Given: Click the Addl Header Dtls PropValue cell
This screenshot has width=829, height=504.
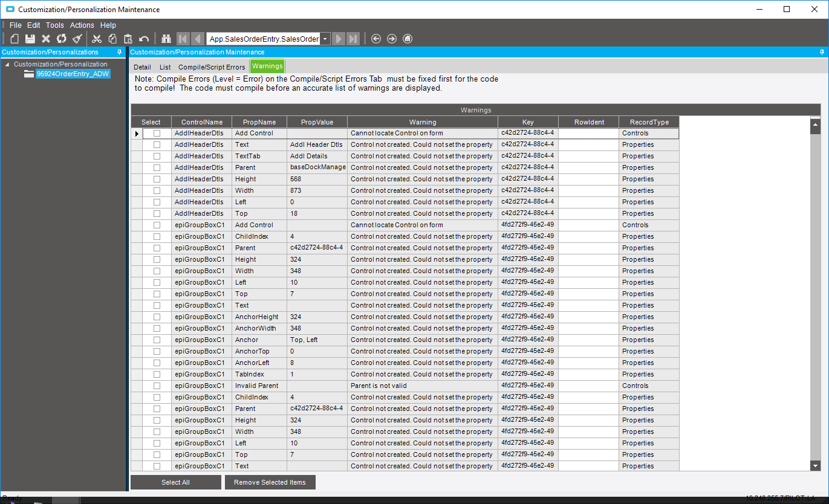Looking at the screenshot, I should [317, 144].
